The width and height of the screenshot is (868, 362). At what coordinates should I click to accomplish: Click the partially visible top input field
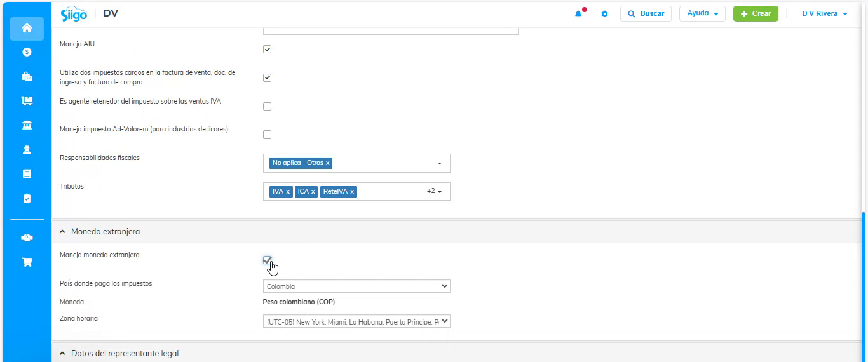point(391,30)
